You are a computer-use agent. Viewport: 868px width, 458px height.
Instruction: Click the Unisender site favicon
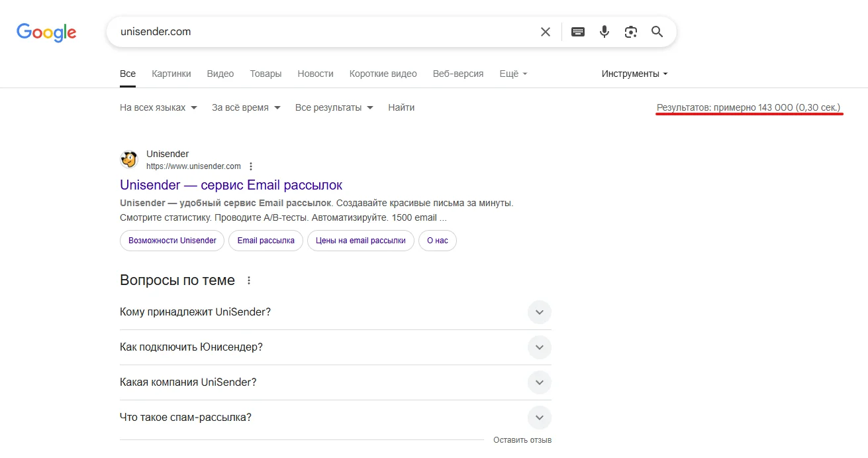coord(128,160)
